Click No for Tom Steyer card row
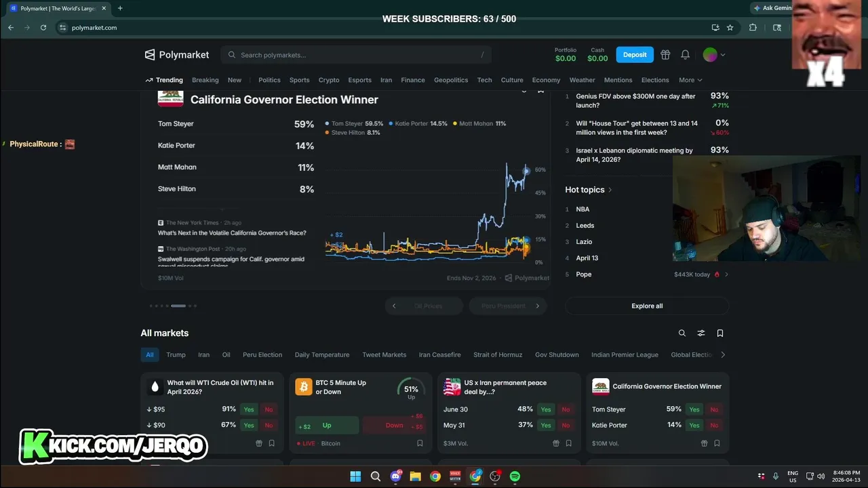This screenshot has height=488, width=868. 714,409
